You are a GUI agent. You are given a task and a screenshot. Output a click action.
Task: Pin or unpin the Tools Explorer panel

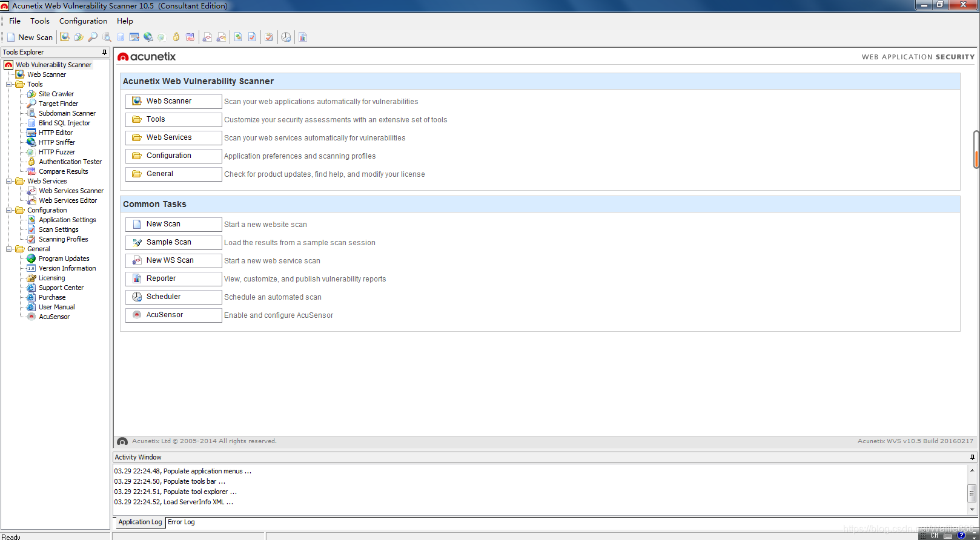tap(104, 52)
